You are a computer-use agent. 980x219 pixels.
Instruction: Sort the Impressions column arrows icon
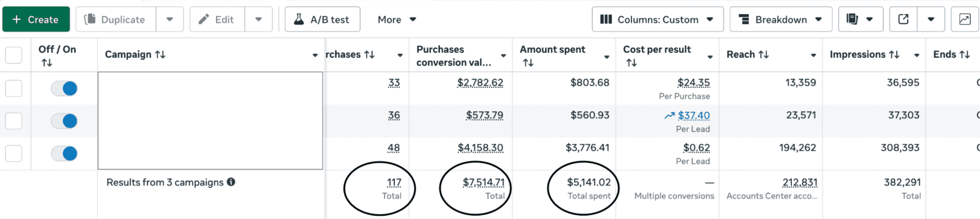click(x=894, y=55)
